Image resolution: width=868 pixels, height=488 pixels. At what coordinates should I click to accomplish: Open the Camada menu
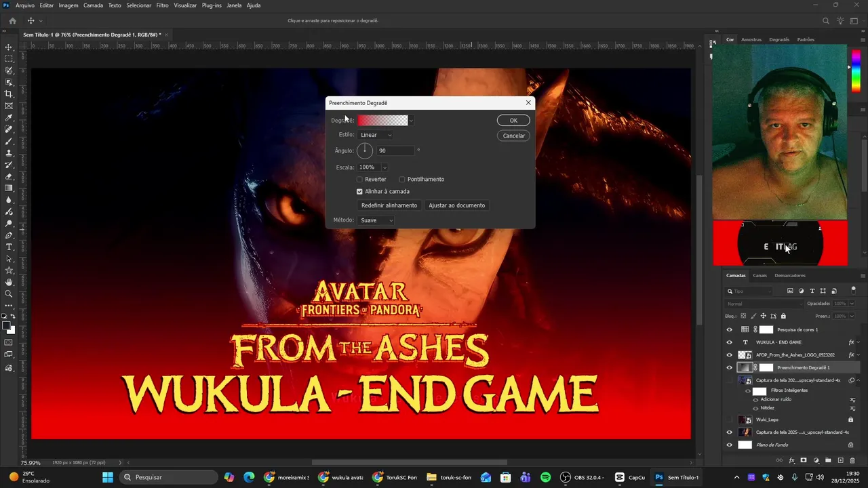click(x=93, y=5)
